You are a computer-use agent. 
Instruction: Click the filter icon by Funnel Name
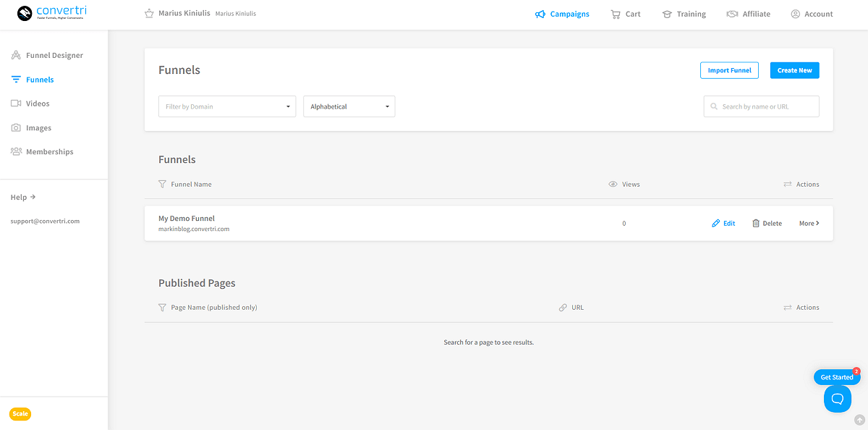(x=162, y=184)
